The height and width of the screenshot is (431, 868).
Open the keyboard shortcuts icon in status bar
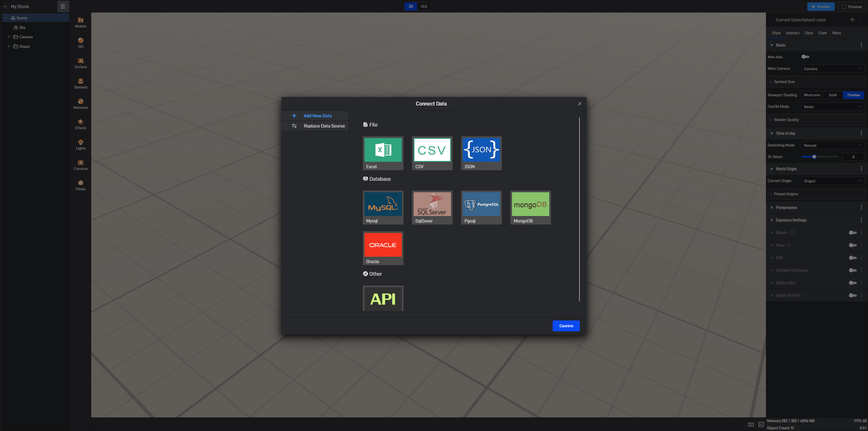pos(751,425)
